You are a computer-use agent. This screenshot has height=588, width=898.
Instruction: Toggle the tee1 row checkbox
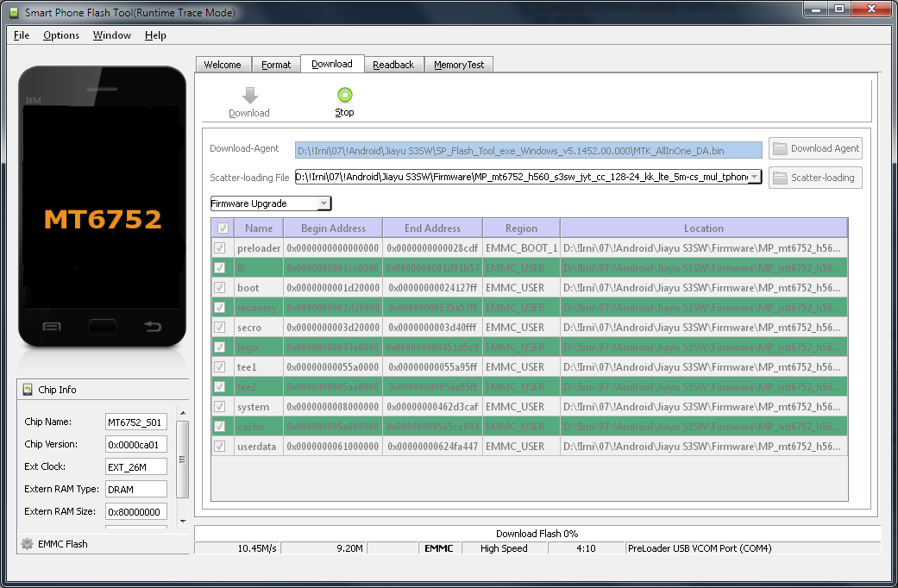[219, 366]
